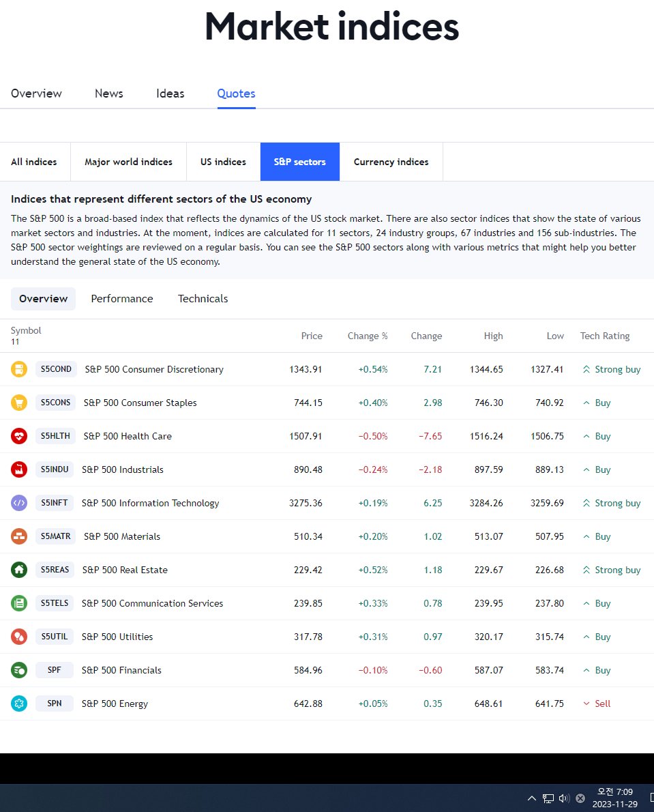Open S&P 500 Health Care link
Viewport: 654px width, 812px height.
click(128, 436)
